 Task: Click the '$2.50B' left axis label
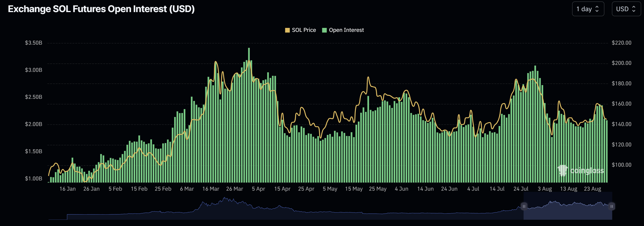coord(34,97)
